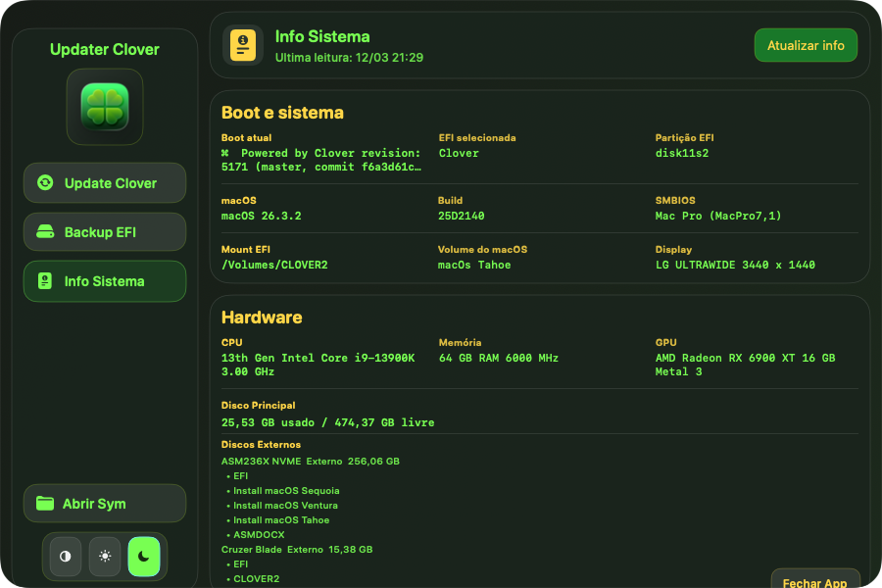
Task: Select the dark theme moon toggle
Action: [x=144, y=557]
